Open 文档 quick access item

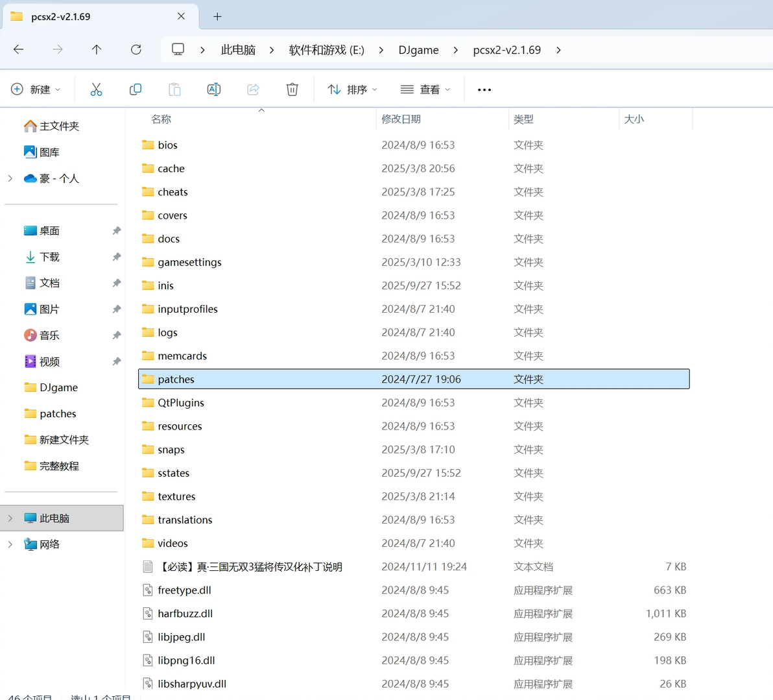click(x=42, y=283)
